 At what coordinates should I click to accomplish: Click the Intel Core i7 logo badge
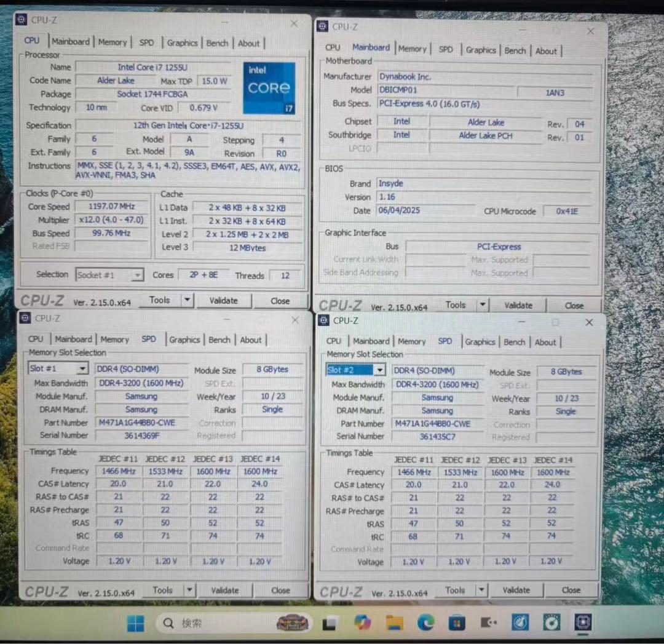269,88
